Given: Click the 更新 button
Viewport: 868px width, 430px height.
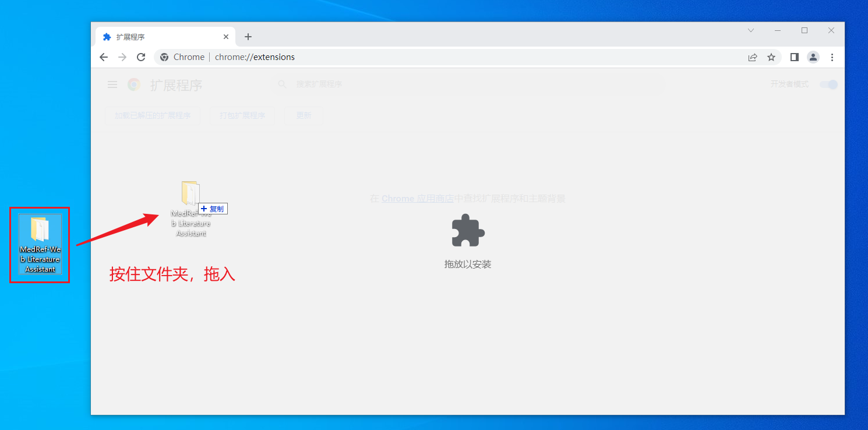Looking at the screenshot, I should point(304,115).
